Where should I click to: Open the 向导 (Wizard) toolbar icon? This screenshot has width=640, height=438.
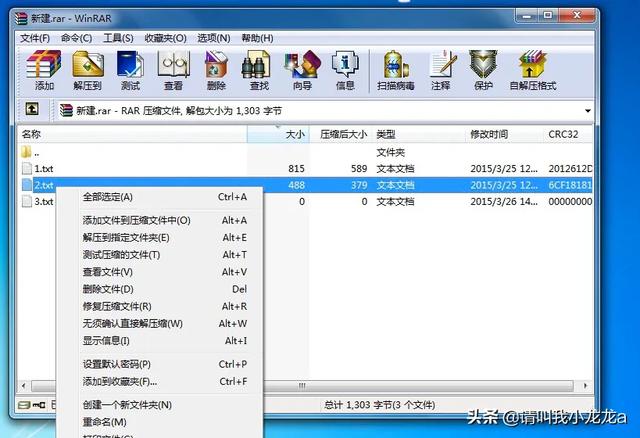click(302, 64)
